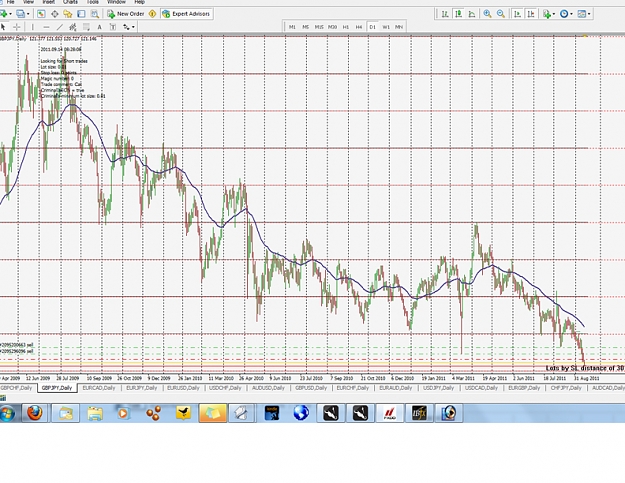The height and width of the screenshot is (483, 625).
Task: Switch chart to MN monthly timeframe
Action: (x=399, y=27)
